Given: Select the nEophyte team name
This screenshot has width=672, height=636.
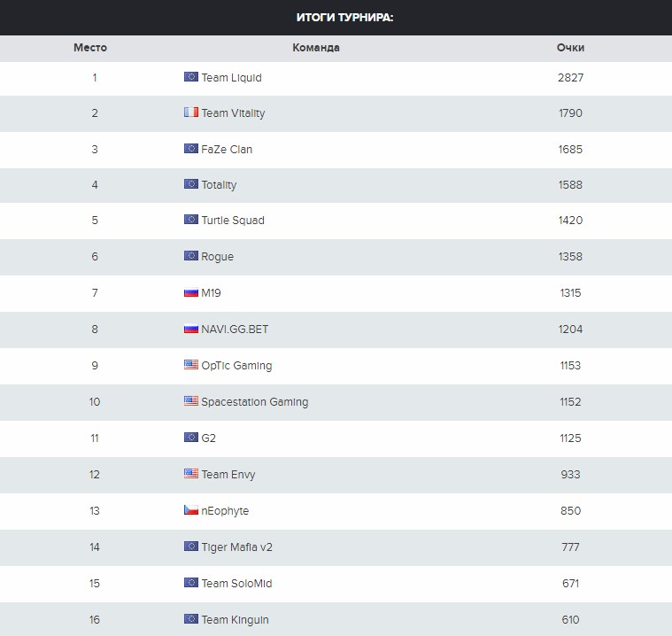Looking at the screenshot, I should (225, 511).
